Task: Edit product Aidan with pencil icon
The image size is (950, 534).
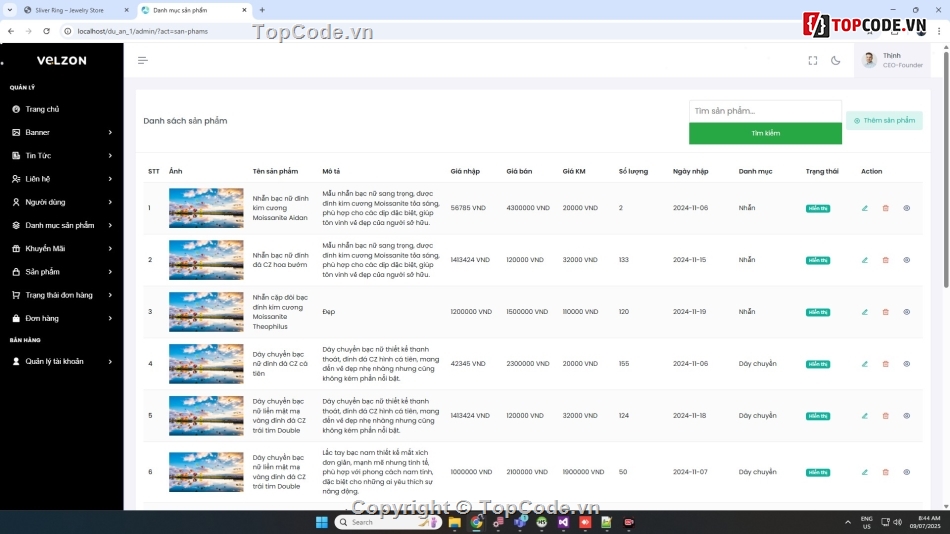Action: point(865,208)
